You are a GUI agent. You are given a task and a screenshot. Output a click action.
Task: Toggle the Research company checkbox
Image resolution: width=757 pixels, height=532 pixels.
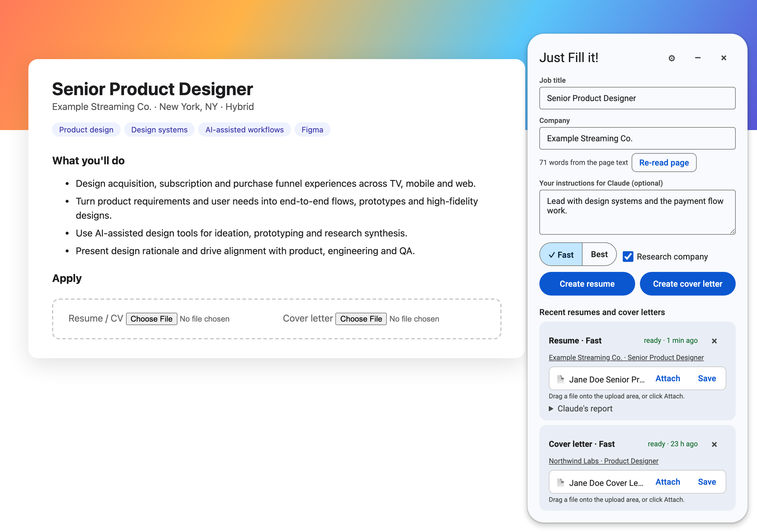[628, 257]
